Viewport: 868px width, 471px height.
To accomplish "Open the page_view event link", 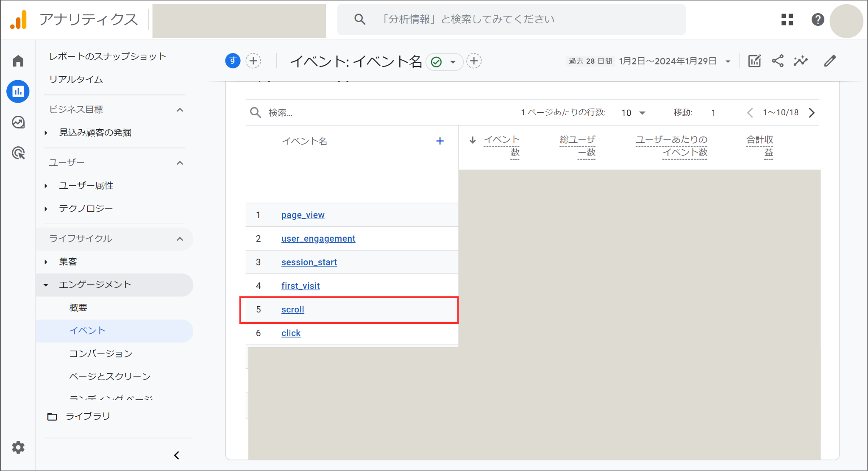I will (303, 215).
